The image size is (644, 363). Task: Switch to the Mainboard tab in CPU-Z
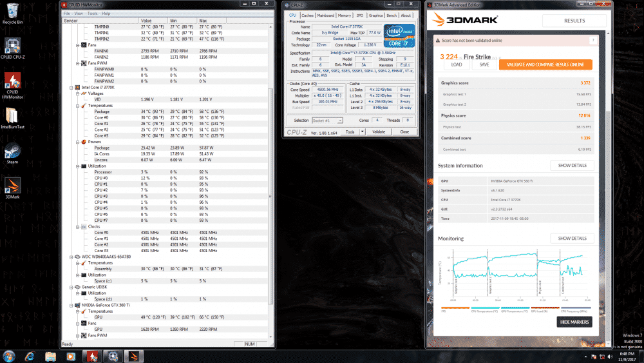(x=325, y=15)
